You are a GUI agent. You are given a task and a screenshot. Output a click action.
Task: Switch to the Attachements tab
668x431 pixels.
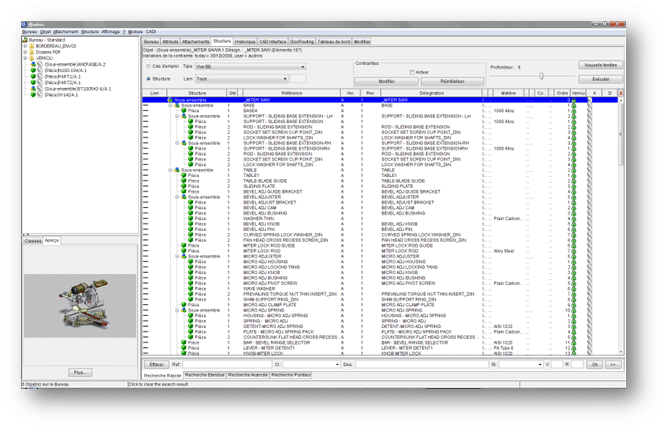196,42
